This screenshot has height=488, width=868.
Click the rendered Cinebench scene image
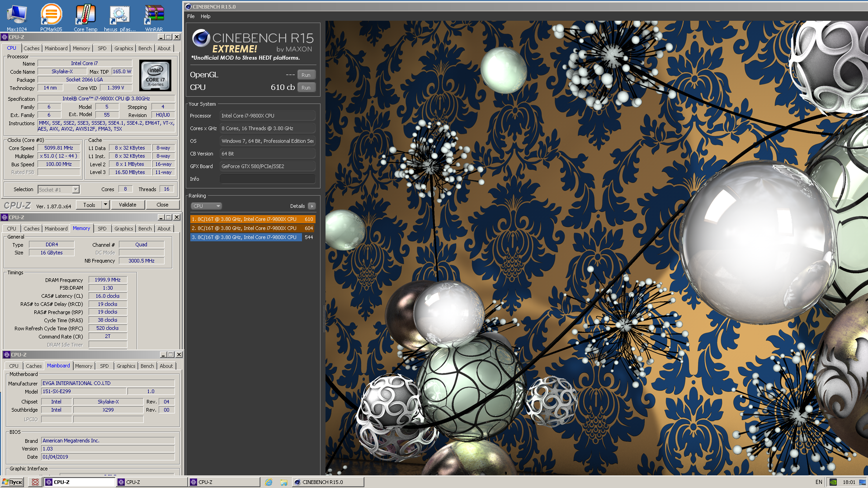[596, 248]
